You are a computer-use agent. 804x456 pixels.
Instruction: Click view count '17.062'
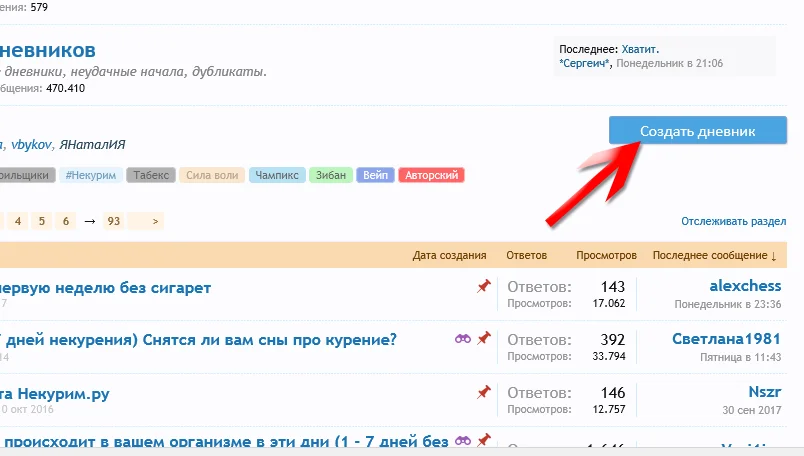coord(609,303)
